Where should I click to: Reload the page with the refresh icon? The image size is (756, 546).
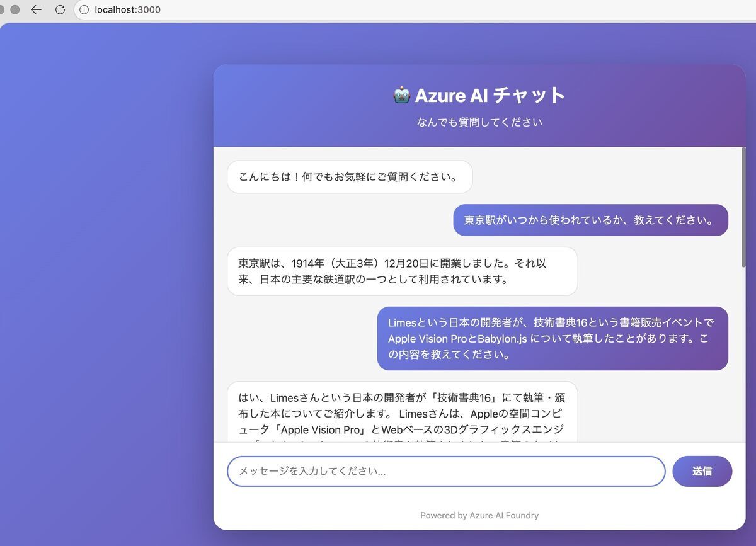pyautogui.click(x=60, y=9)
